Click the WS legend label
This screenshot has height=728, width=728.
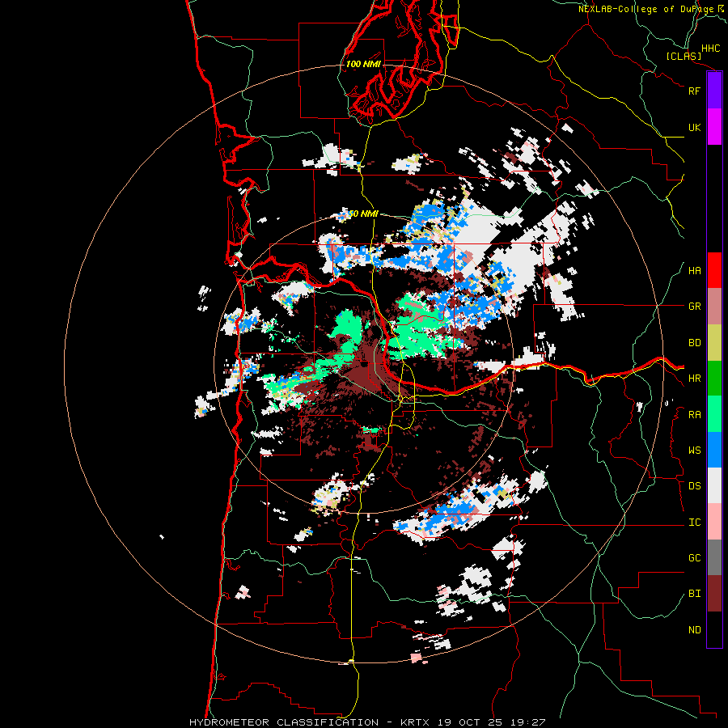coord(694,451)
